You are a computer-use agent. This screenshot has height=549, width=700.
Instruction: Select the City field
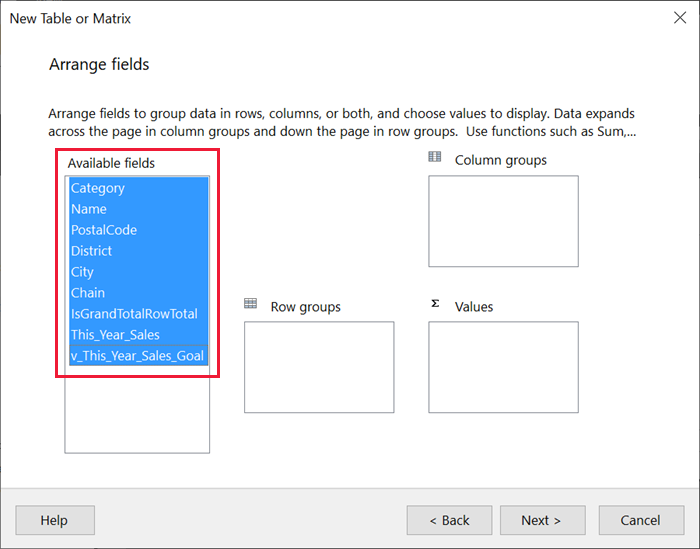82,272
